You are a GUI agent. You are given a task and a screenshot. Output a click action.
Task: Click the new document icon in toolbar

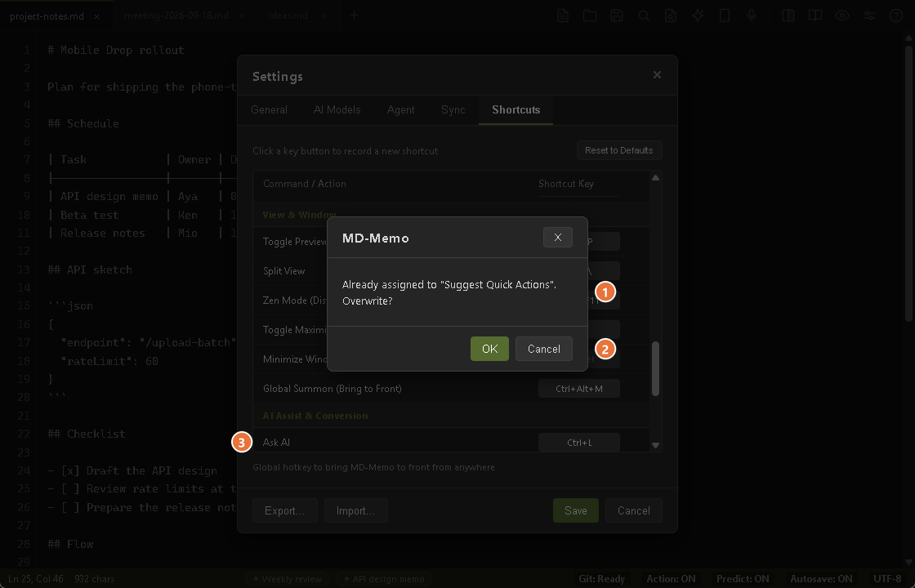pos(563,16)
